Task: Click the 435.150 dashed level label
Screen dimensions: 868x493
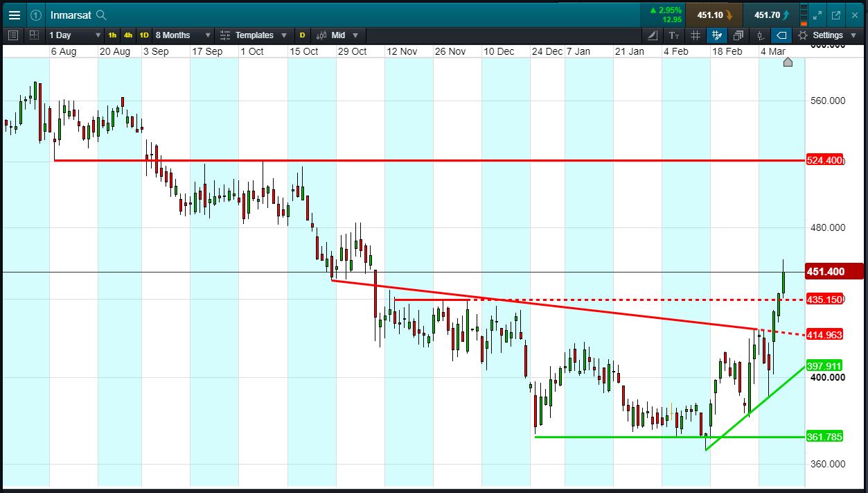Action: click(x=825, y=300)
